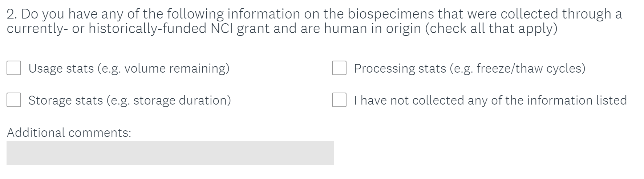Tick the Processing stats checkbox
This screenshot has height=179, width=644.
click(x=339, y=68)
